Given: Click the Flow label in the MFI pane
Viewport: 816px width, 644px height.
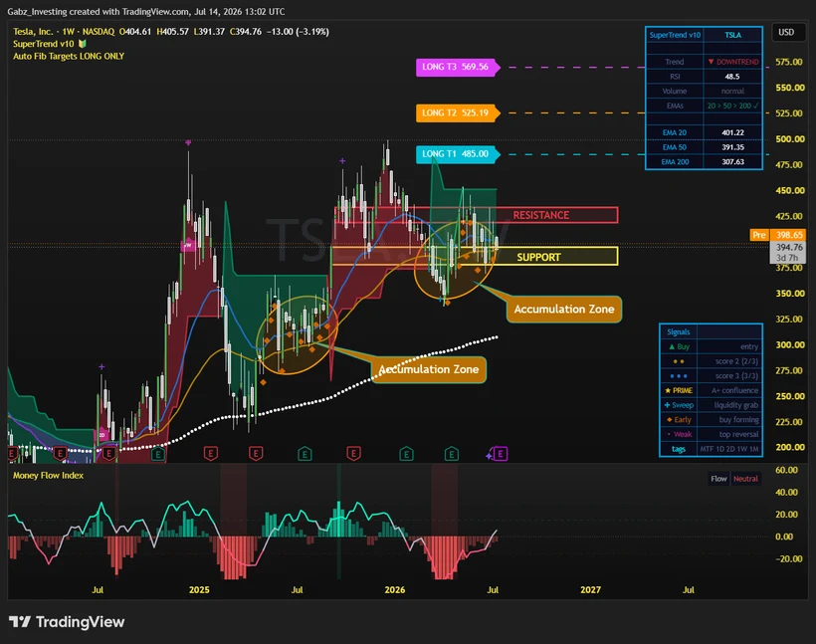Looking at the screenshot, I should (718, 479).
